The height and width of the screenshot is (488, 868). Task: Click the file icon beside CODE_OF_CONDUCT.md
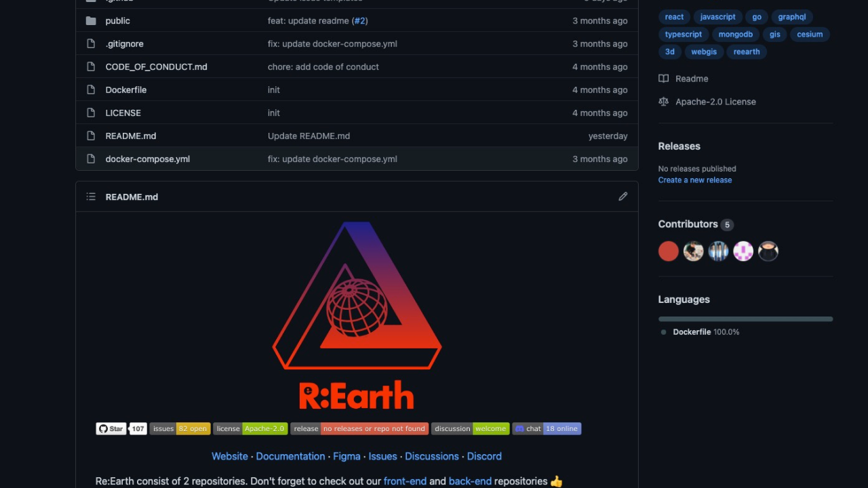coord(91,67)
